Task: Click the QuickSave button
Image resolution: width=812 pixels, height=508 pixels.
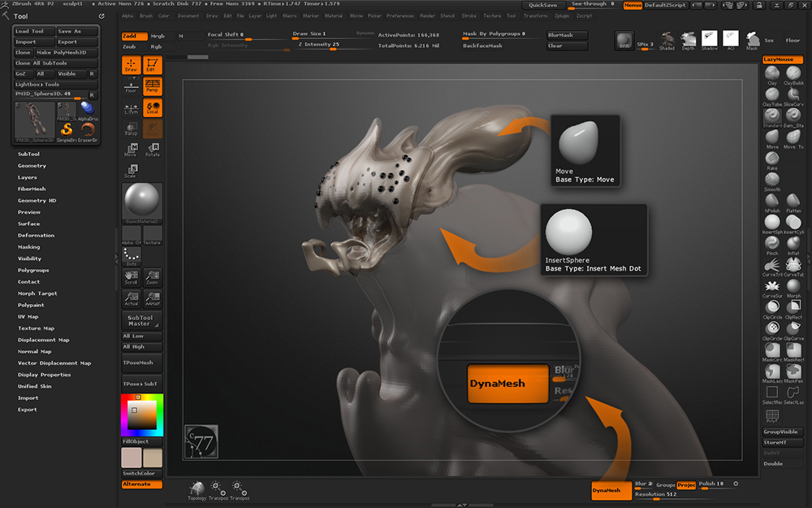Action: (x=542, y=5)
